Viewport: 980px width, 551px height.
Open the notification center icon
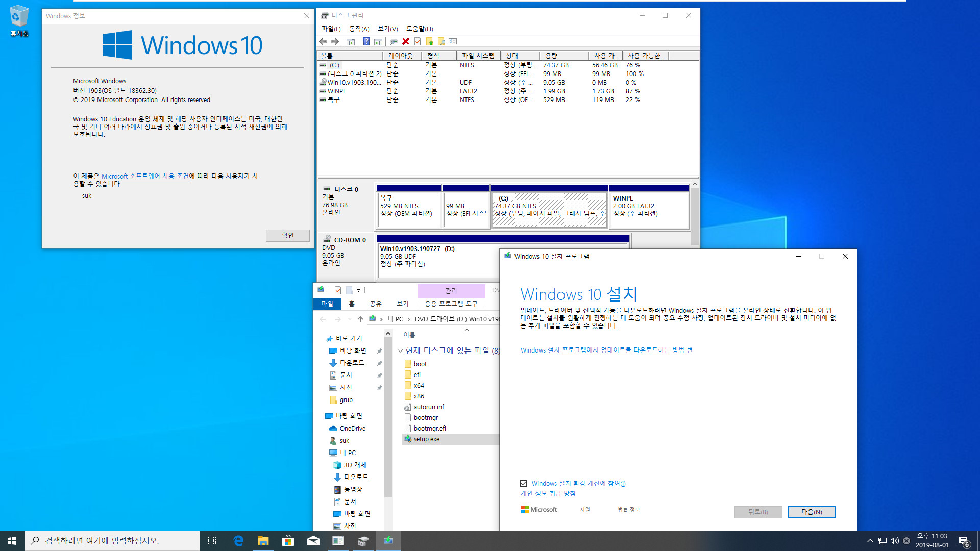tap(964, 541)
